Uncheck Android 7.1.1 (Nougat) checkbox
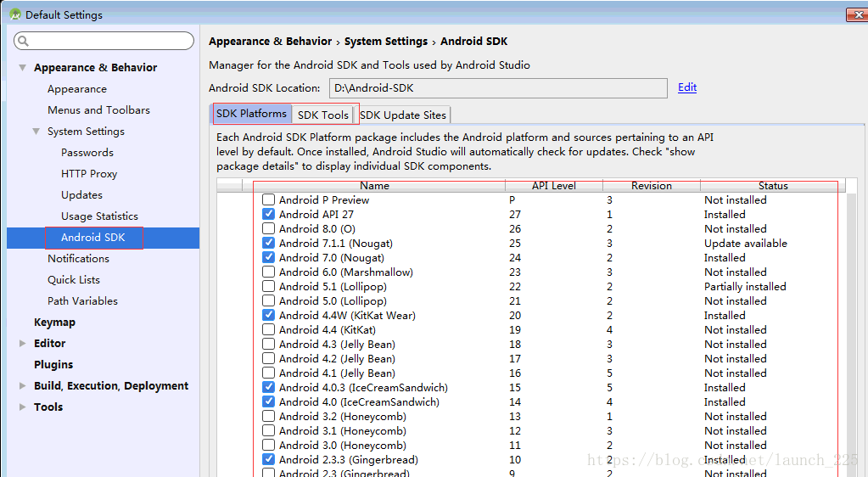This screenshot has width=868, height=477. pos(268,243)
